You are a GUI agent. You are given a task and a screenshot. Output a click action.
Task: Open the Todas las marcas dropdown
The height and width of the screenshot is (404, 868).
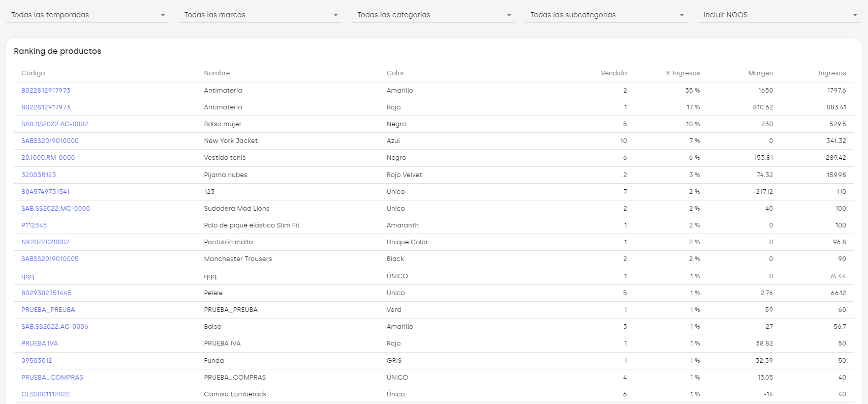tap(260, 15)
